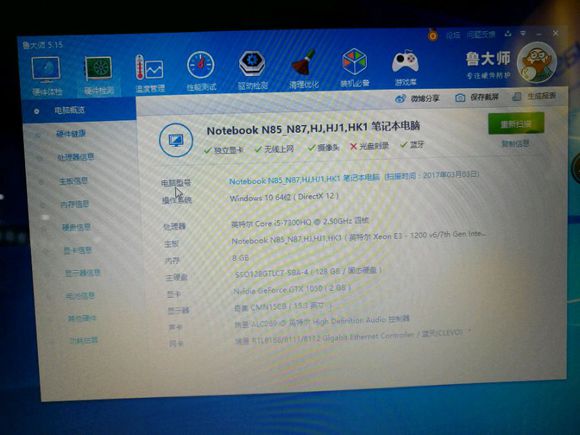This screenshot has width=580, height=435.
Task: Click the skin/upload icon in title bar
Action: pos(508,34)
